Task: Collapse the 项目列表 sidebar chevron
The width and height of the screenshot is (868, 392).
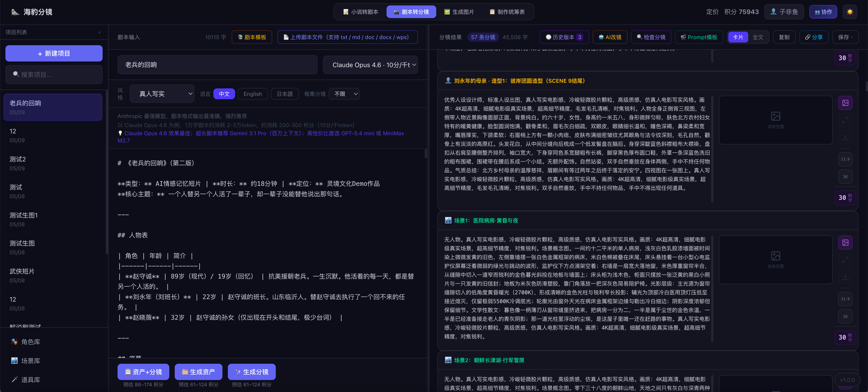Action: point(100,32)
